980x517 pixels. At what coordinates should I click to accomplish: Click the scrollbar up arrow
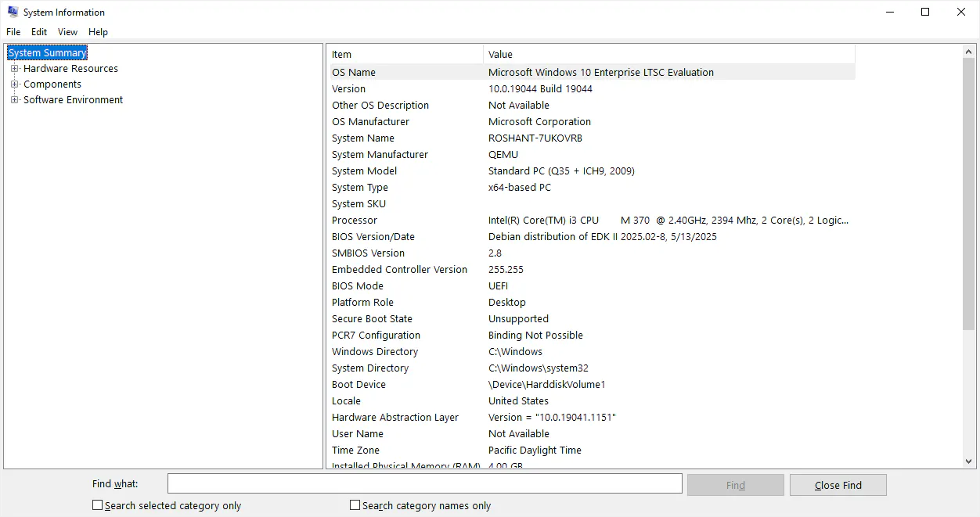969,51
